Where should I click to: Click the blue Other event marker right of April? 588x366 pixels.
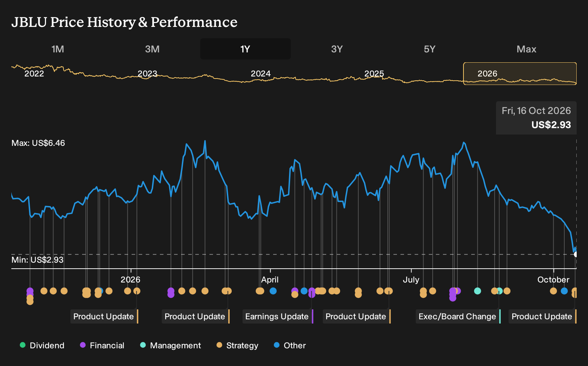click(x=273, y=291)
